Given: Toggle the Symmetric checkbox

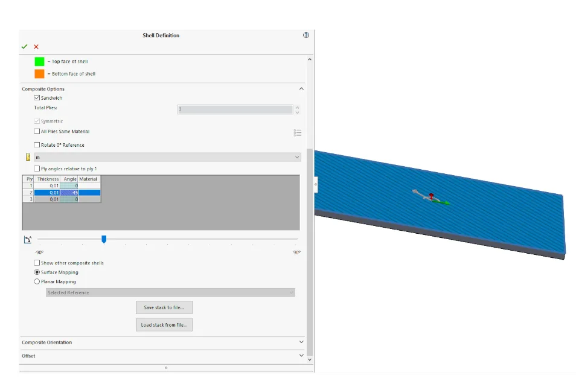Looking at the screenshot, I should 37,121.
